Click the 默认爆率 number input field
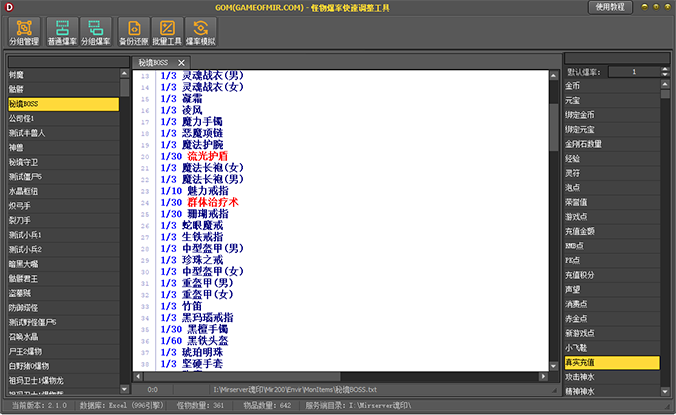 pyautogui.click(x=633, y=72)
